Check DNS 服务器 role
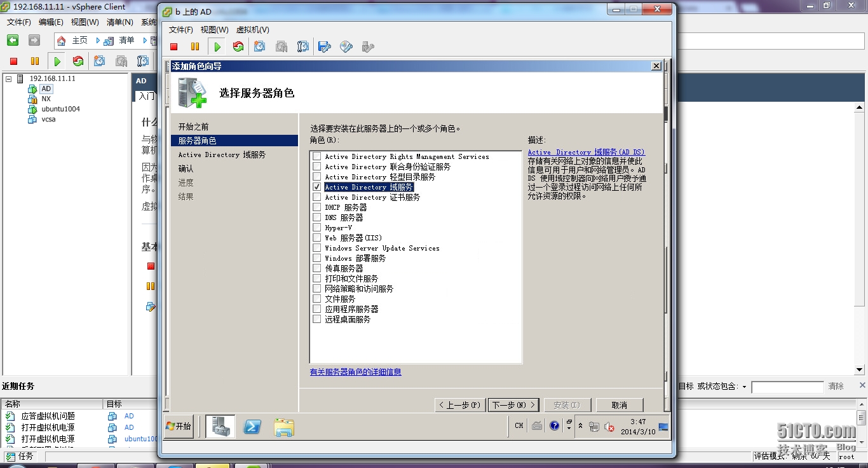This screenshot has height=468, width=868. click(316, 217)
